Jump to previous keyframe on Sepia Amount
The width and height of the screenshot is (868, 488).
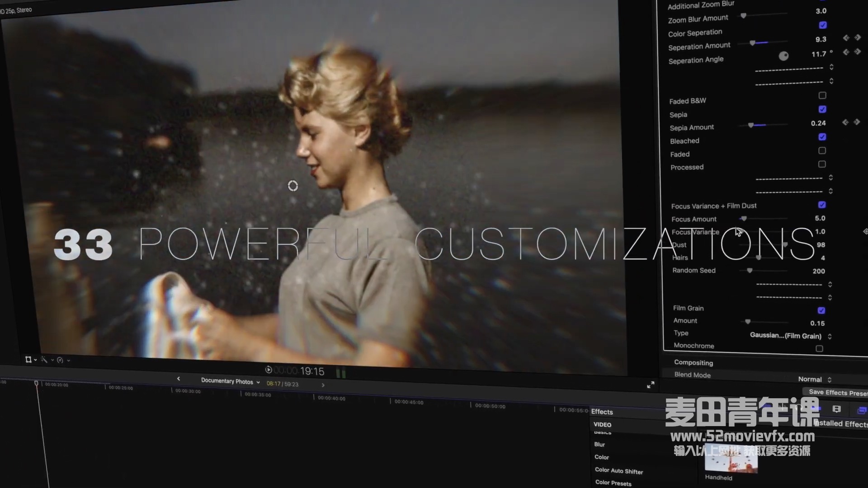(x=845, y=122)
